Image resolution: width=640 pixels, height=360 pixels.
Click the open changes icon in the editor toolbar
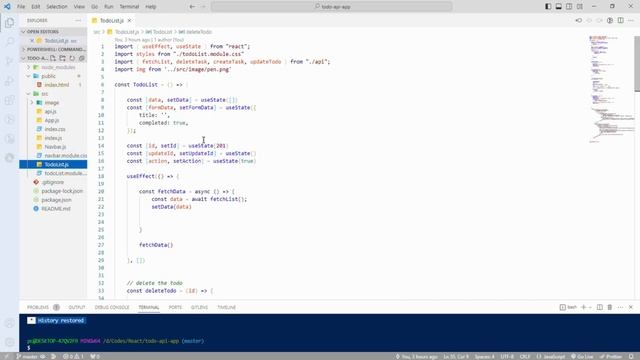610,20
